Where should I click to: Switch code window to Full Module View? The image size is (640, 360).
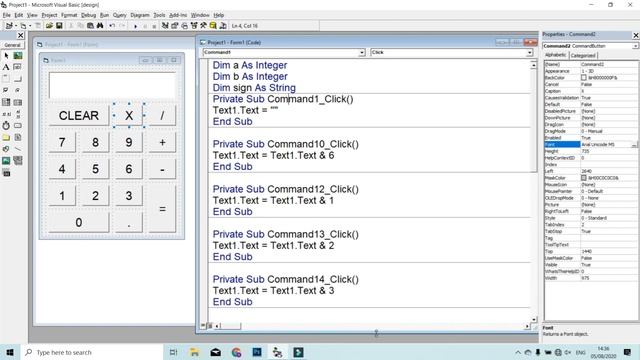tap(210, 326)
